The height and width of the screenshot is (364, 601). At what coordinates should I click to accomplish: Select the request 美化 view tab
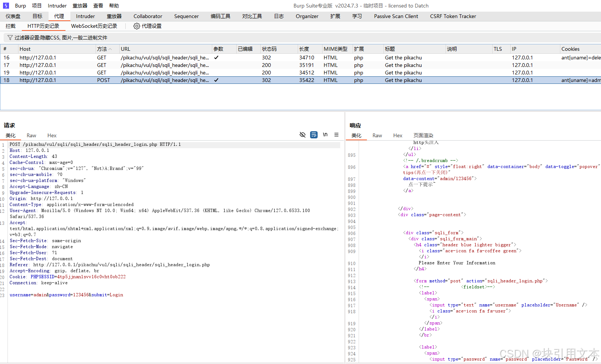tap(11, 135)
